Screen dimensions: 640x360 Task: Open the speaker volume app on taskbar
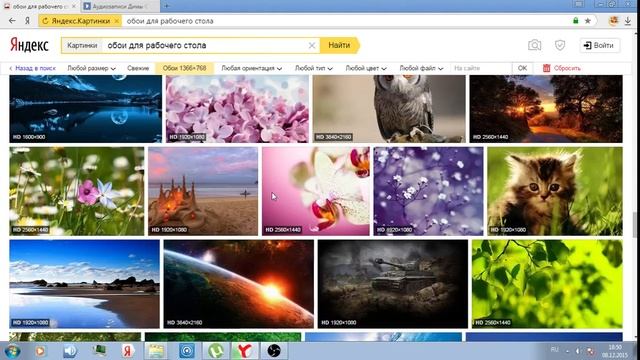[70, 351]
